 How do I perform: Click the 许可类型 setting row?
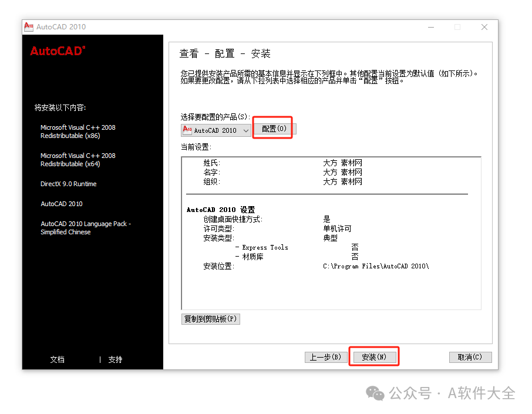coord(277,228)
